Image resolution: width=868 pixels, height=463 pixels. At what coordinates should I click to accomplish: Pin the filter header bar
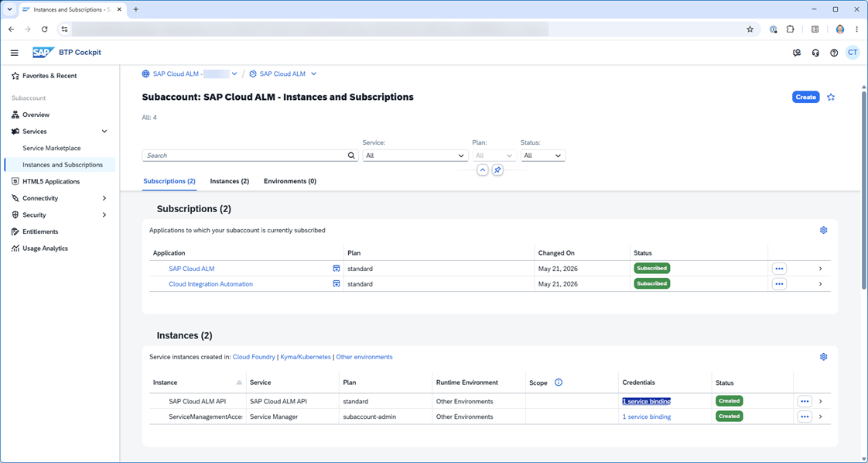click(497, 170)
